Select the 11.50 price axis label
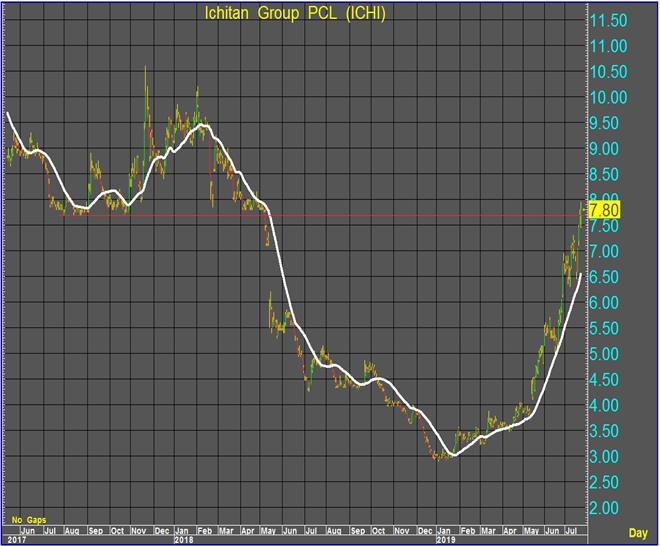This screenshot has width=660, height=546. pos(608,20)
